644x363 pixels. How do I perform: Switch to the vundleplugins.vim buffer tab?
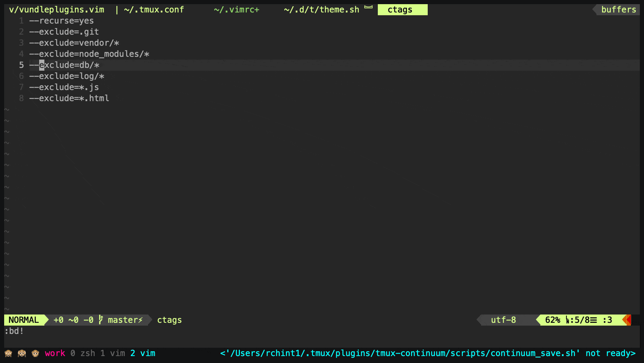[56, 10]
